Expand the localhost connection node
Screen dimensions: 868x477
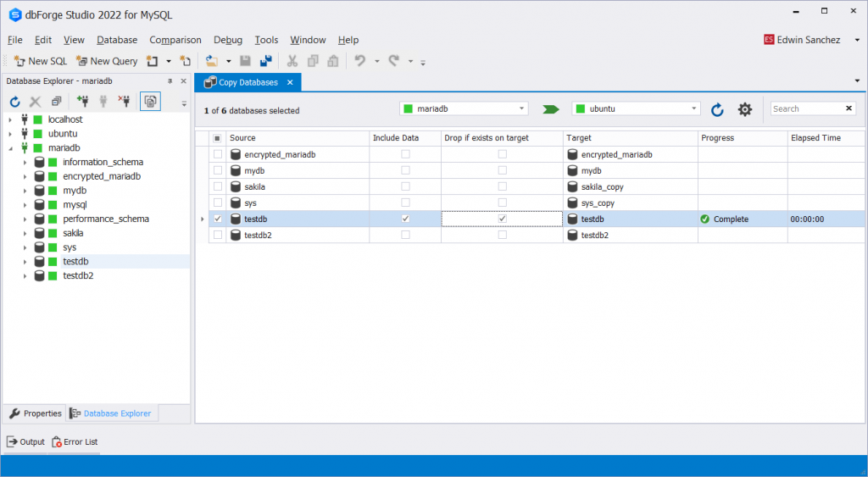pos(10,119)
